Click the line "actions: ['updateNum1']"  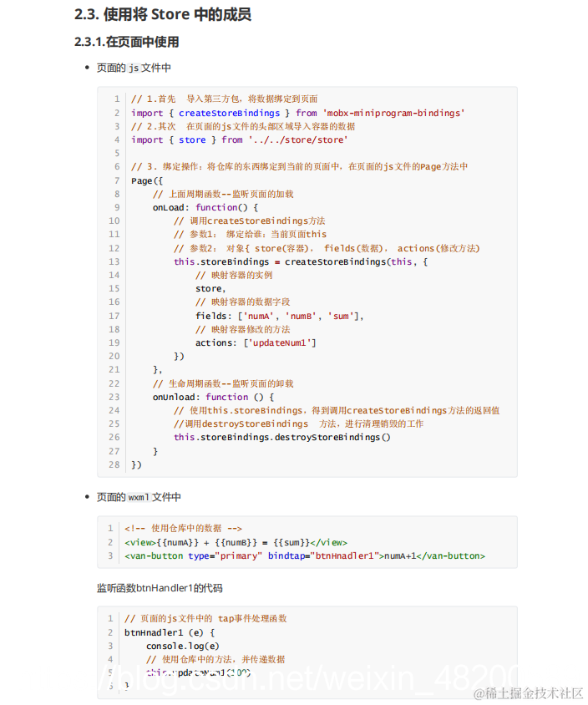pos(256,343)
